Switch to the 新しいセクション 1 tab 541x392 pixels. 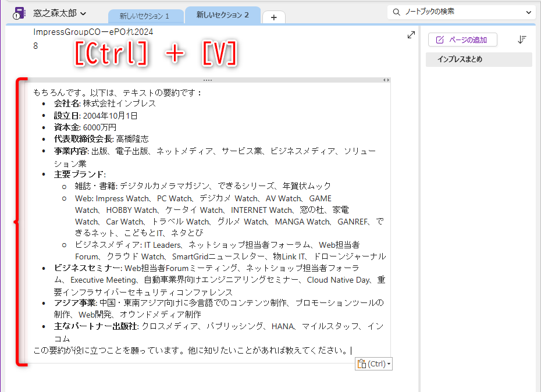tap(145, 16)
